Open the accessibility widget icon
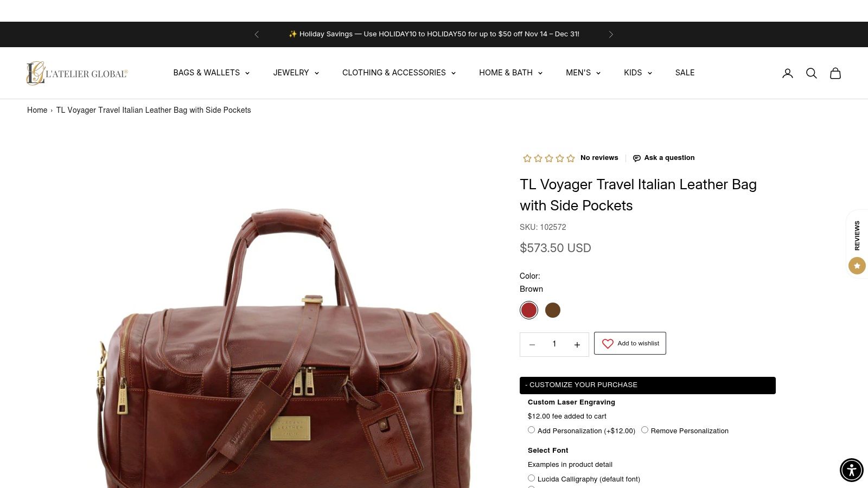This screenshot has height=488, width=868. point(852,470)
